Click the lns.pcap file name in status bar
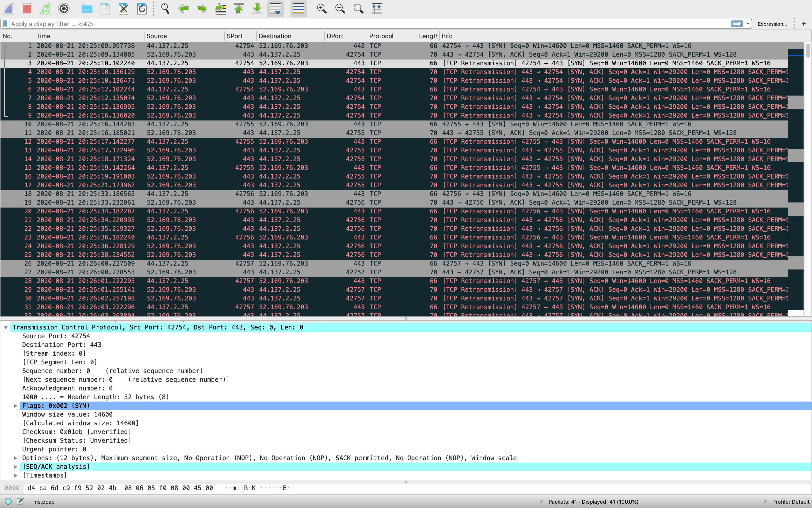812x508 pixels. pyautogui.click(x=44, y=502)
